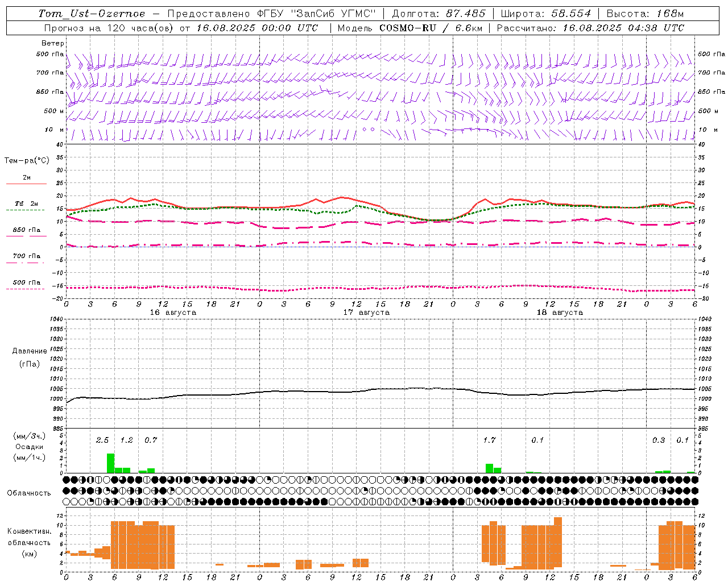Click the Тем-ра(°C) temperature label
This screenshot has width=728, height=582.
coord(27,161)
